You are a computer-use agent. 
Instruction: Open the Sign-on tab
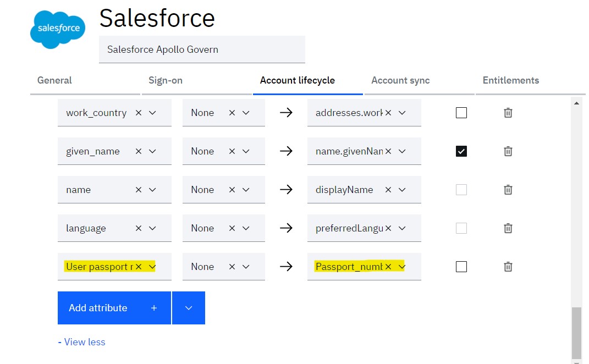pos(166,80)
